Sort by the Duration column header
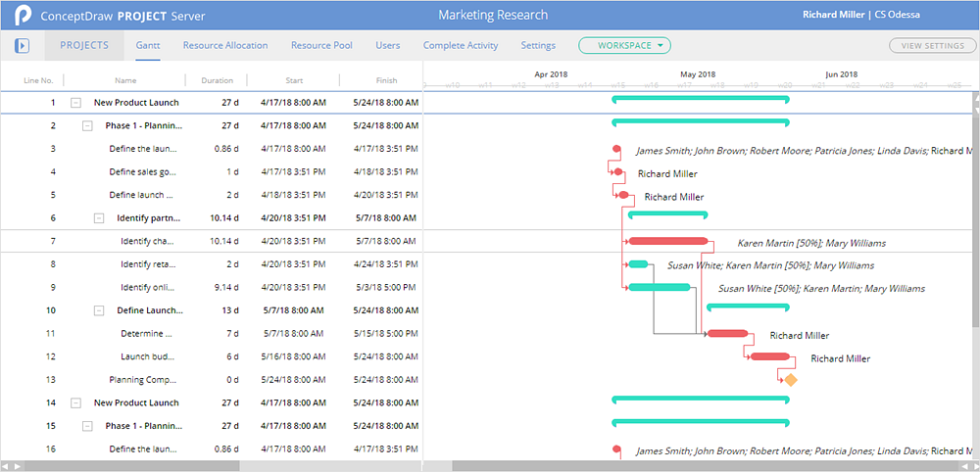This screenshot has width=980, height=472. pyautogui.click(x=217, y=80)
